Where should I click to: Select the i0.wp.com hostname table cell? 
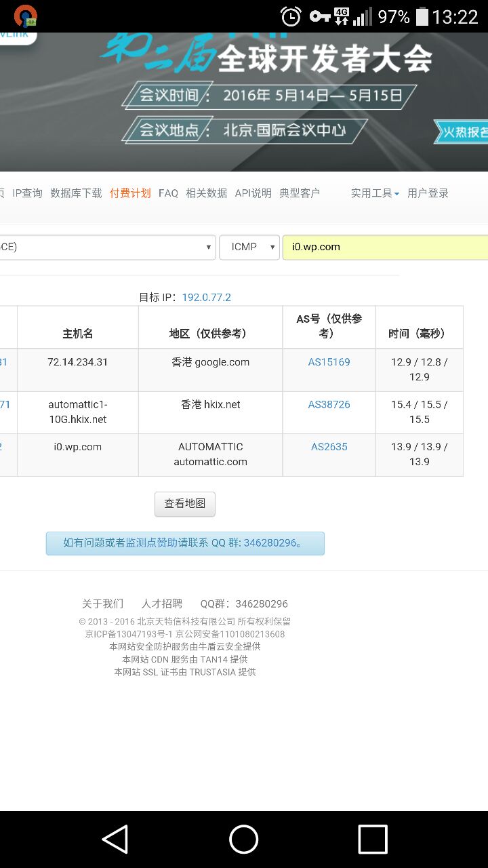[78, 455]
